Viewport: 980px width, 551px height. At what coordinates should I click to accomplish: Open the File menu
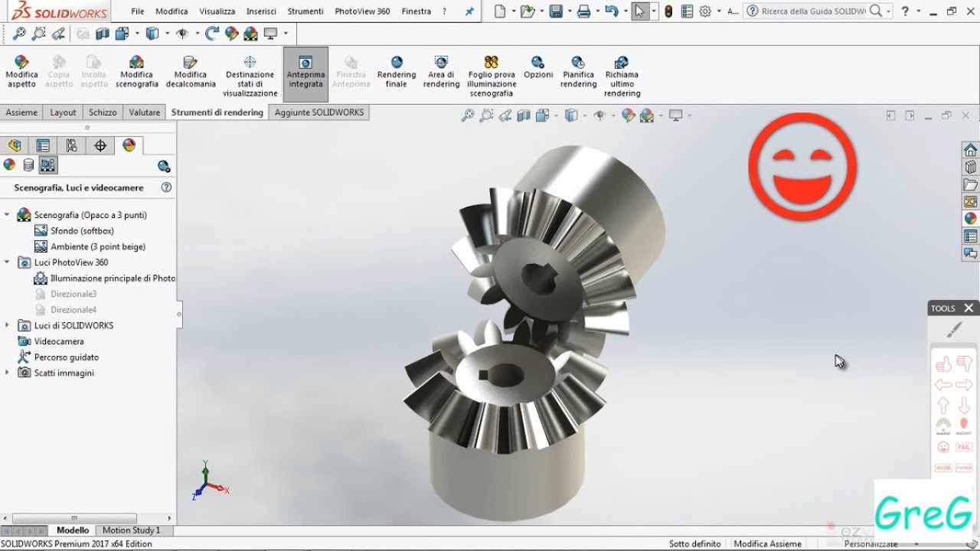point(138,11)
